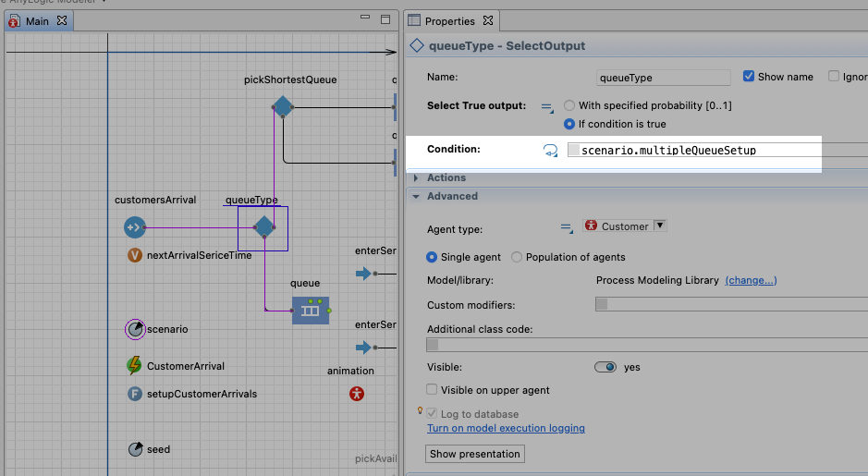868x476 pixels.
Task: Click the Process Modeling Library text
Action: pyautogui.click(x=657, y=280)
